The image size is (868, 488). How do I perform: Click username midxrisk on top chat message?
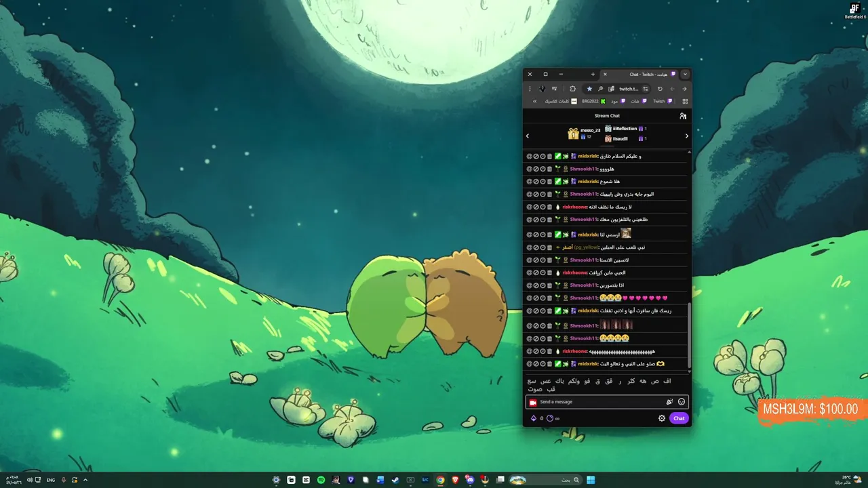coord(588,156)
